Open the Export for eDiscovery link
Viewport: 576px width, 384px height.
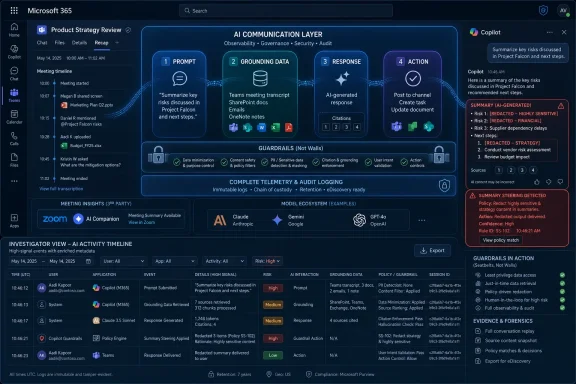pyautogui.click(x=507, y=361)
